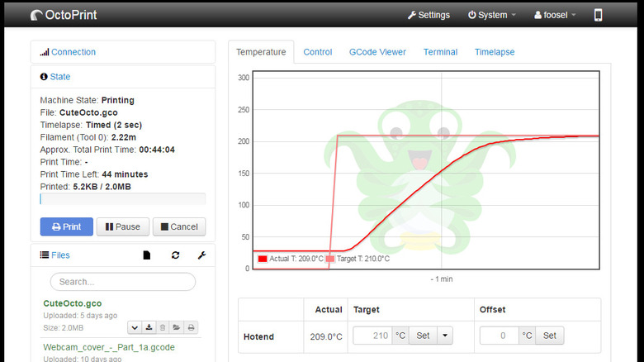Cancel the current print job
644x362 pixels.
coord(179,226)
